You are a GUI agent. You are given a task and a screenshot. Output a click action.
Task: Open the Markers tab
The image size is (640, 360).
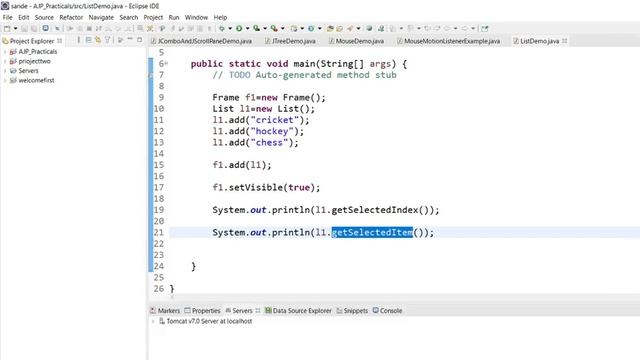165,311
